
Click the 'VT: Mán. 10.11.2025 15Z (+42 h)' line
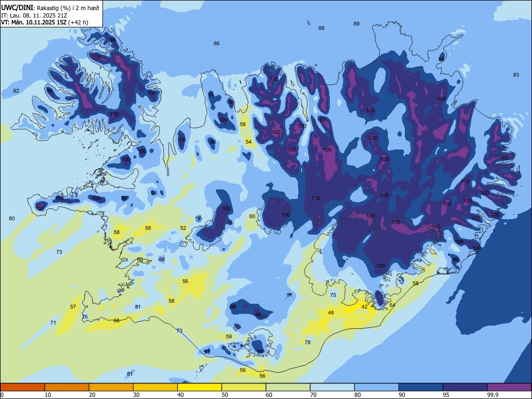45,22
